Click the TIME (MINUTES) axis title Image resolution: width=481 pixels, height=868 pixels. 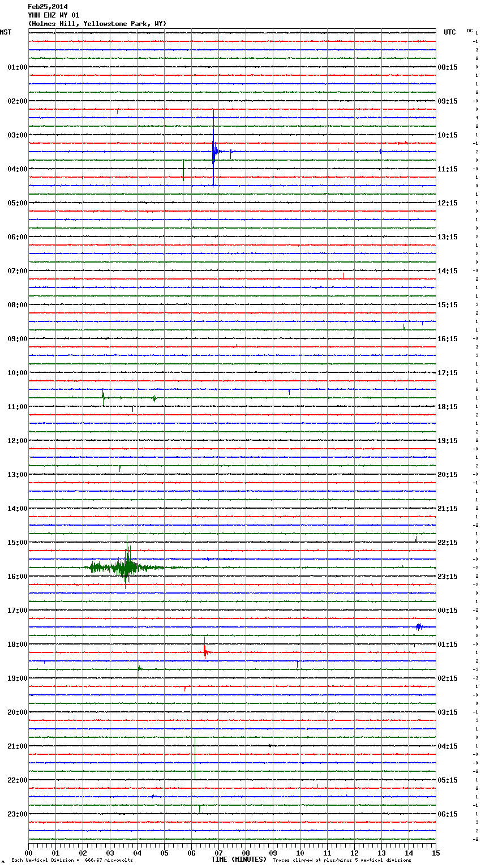point(239,860)
